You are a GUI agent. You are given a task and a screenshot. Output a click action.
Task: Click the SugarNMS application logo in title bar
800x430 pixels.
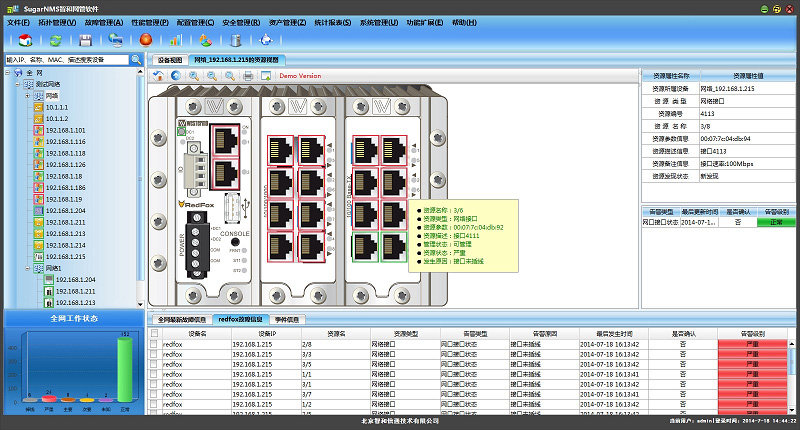coord(12,9)
